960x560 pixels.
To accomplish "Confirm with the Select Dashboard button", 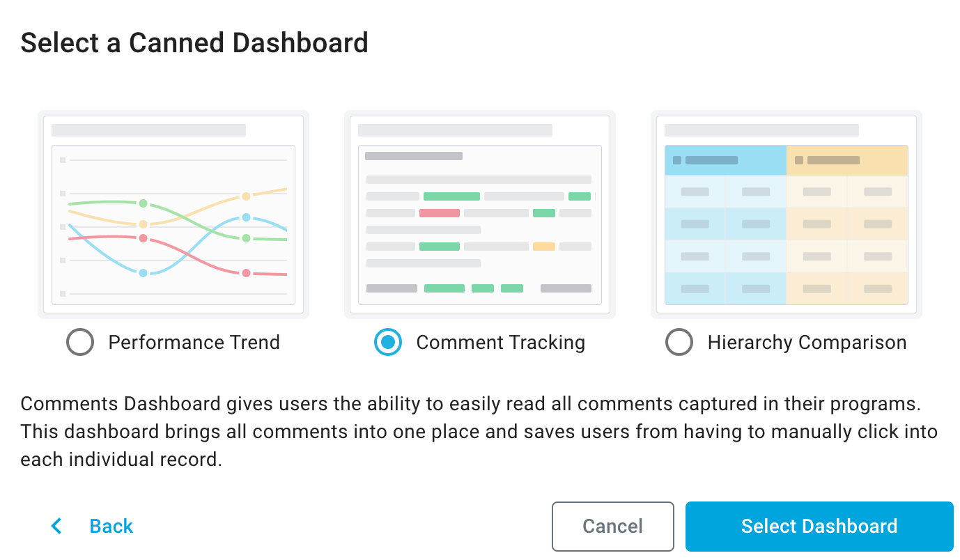I will tap(819, 527).
